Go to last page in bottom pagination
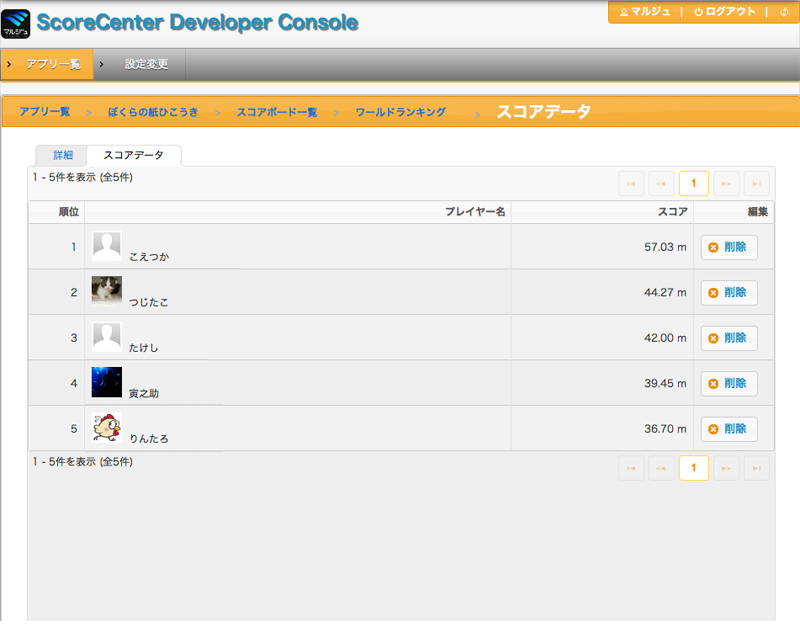Viewport: 800px width, 633px height. (x=757, y=468)
